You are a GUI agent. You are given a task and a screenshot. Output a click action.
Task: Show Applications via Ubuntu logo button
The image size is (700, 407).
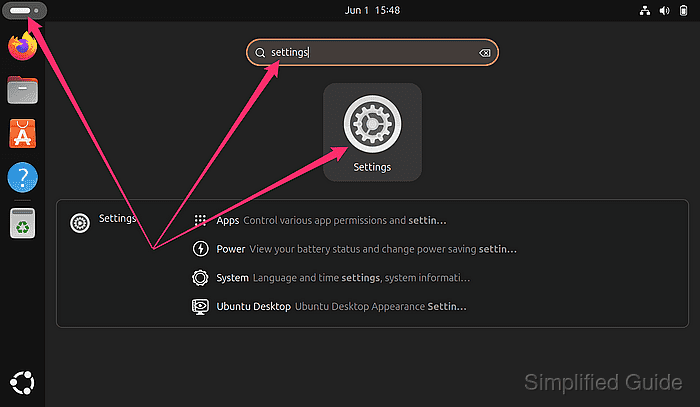tap(22, 382)
